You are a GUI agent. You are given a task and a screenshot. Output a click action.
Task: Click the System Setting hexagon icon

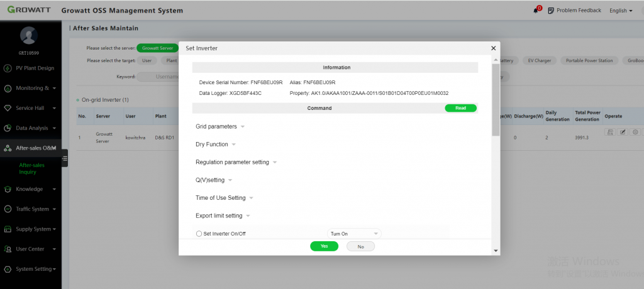[8, 270]
